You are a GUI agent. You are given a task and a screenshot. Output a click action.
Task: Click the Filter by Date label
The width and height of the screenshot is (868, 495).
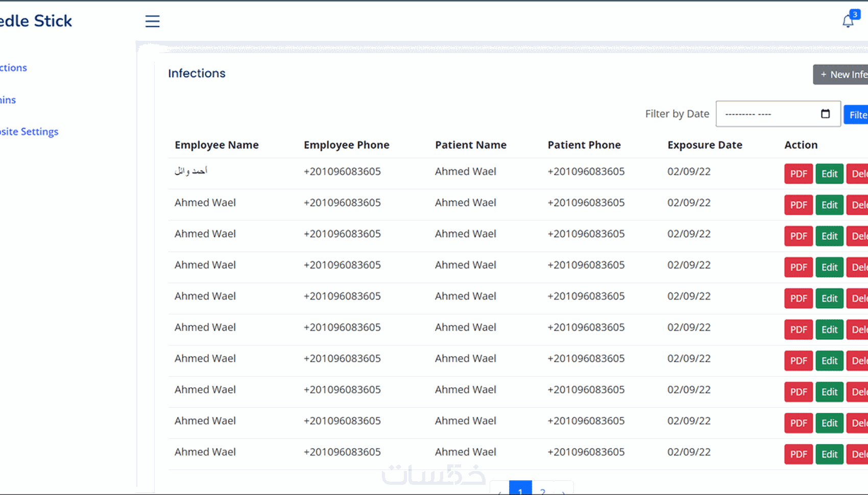point(677,114)
